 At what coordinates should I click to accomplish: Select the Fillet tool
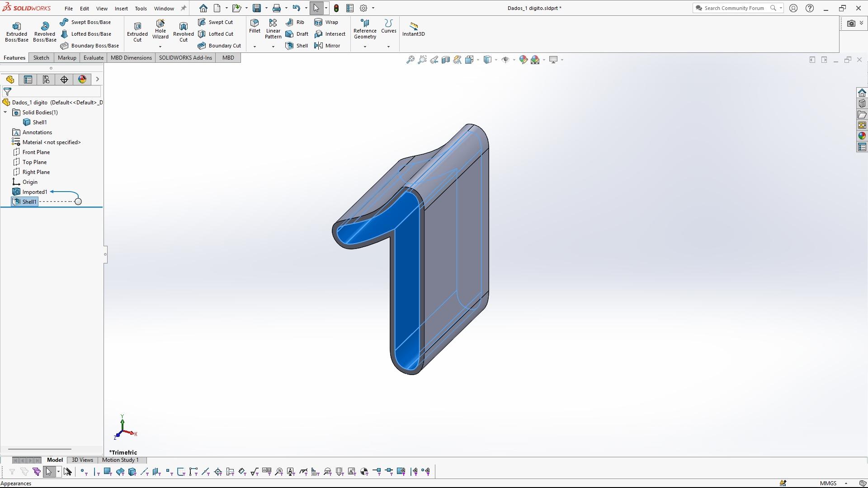pyautogui.click(x=255, y=26)
